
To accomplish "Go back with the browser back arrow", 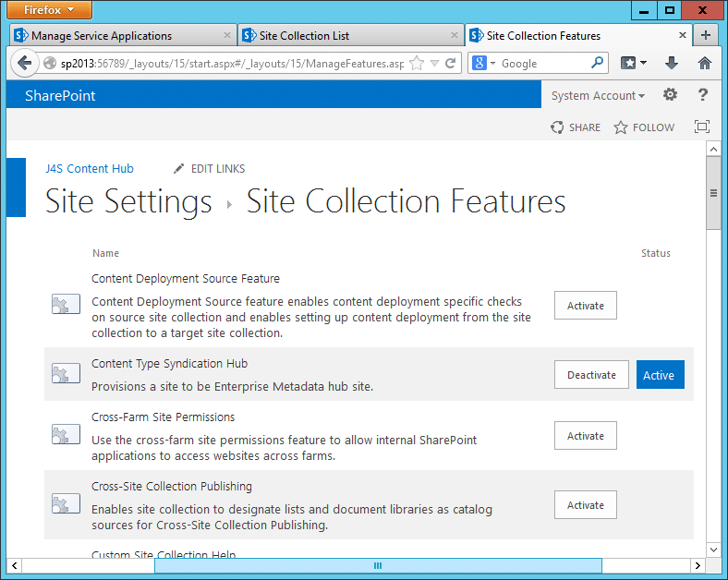I will [x=24, y=63].
